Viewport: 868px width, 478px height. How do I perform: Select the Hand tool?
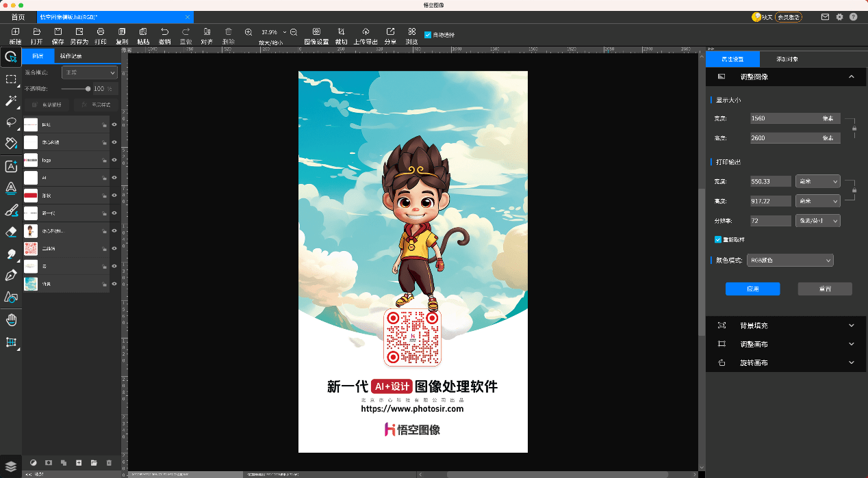10,319
